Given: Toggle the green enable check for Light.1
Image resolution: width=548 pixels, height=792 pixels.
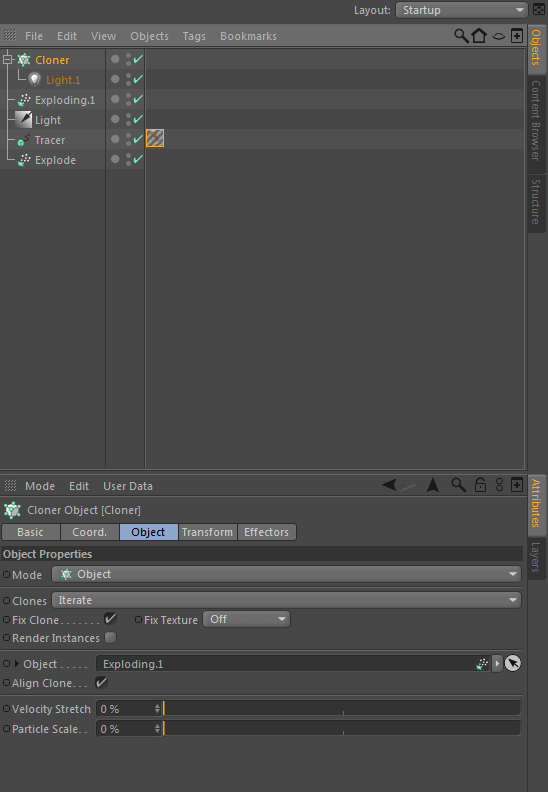Looking at the screenshot, I should click(x=138, y=79).
